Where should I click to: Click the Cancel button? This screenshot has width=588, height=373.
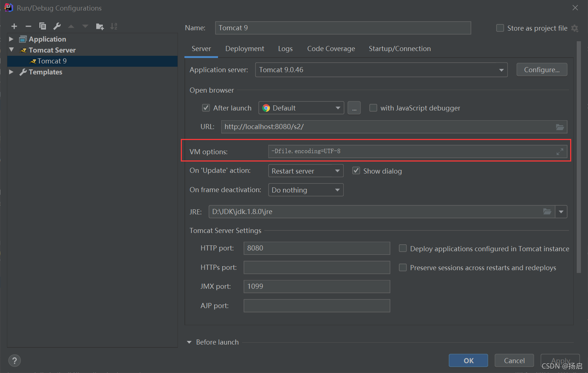514,361
